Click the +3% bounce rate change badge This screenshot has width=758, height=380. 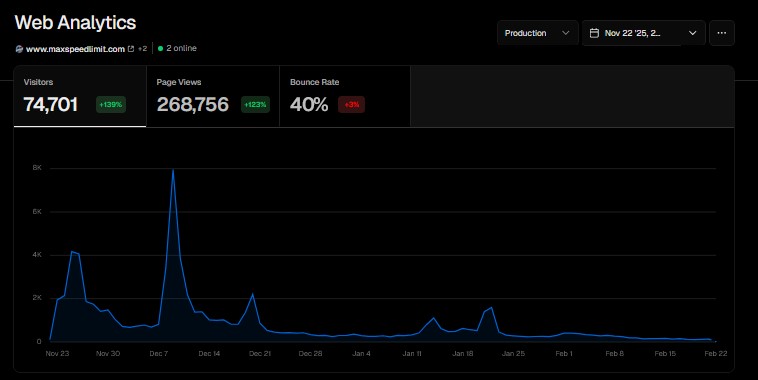[x=351, y=104]
